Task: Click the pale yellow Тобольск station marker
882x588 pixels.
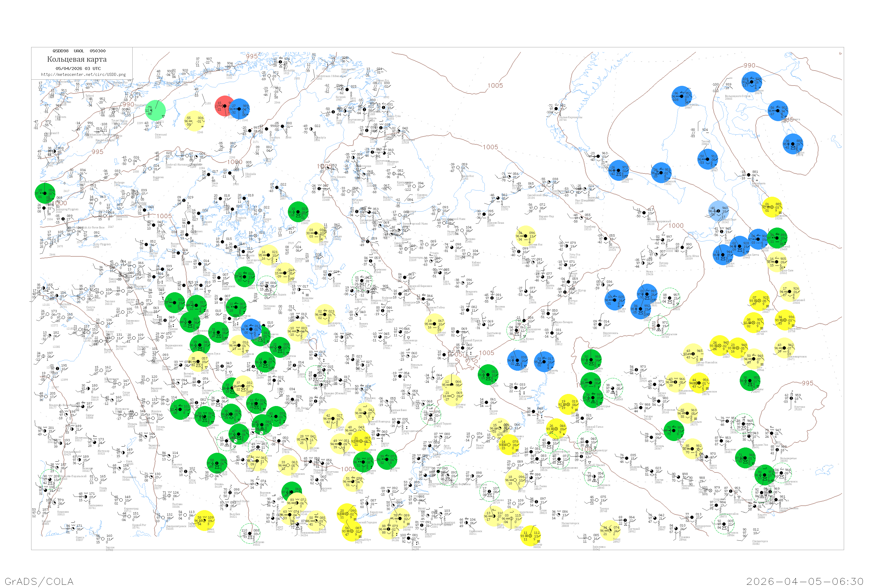Action: (x=687, y=413)
